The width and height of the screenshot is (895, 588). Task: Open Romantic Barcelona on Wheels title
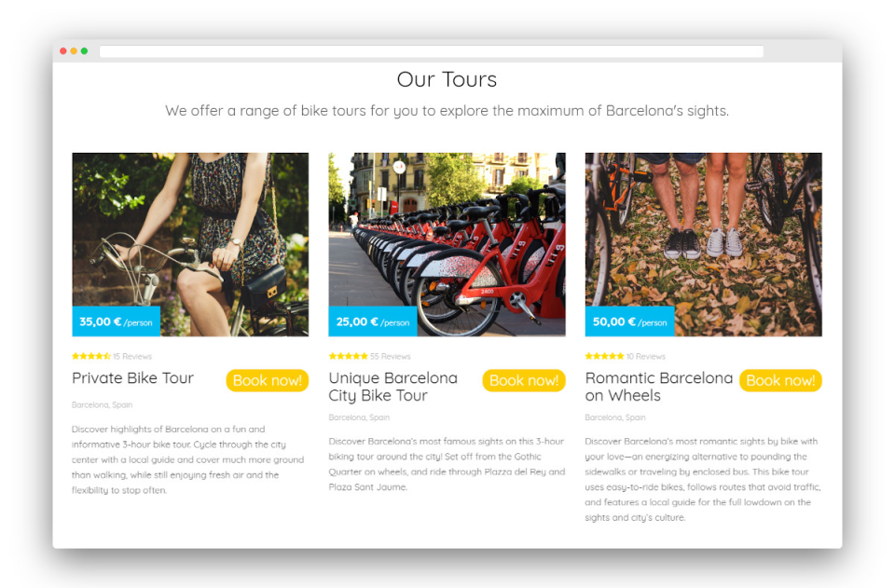(659, 387)
